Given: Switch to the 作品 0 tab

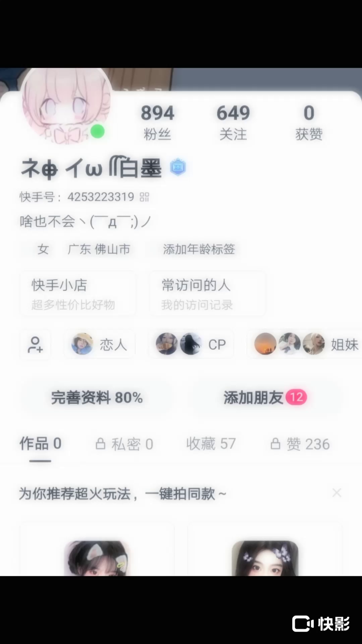Looking at the screenshot, I should pos(40,444).
